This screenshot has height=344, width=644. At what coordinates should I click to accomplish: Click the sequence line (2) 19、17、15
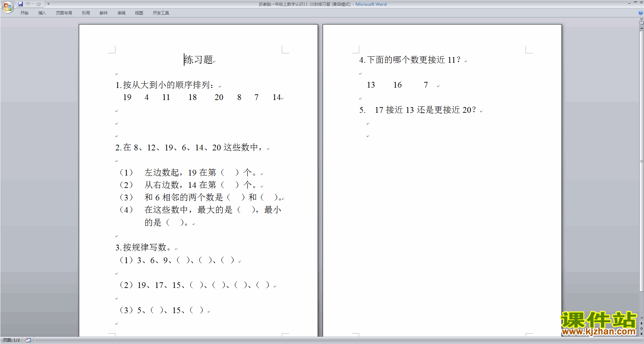[195, 285]
